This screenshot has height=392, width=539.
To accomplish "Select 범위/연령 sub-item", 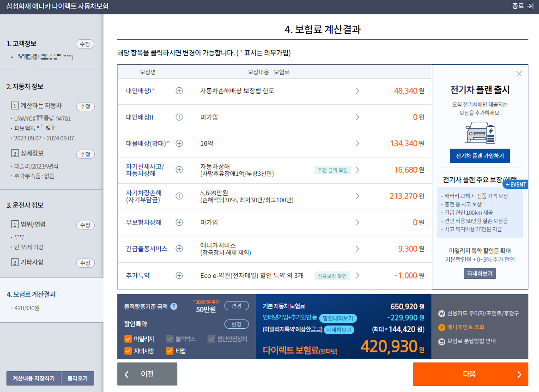I will (x=29, y=224).
